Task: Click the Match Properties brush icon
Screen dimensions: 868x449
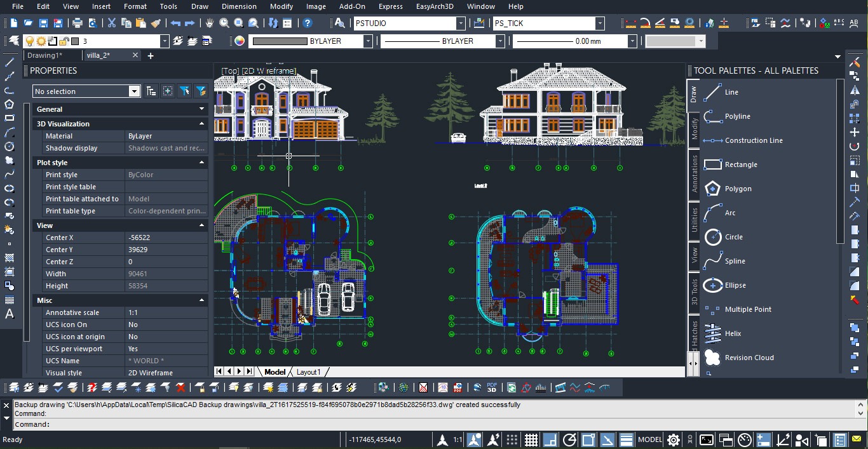Action: 156,23
